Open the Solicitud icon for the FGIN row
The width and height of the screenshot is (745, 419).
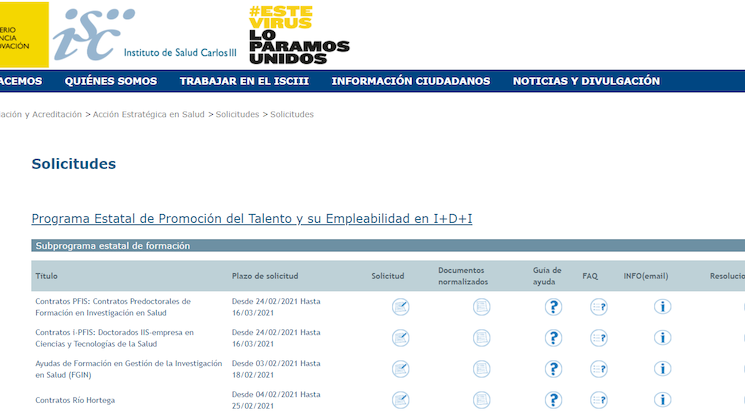[x=401, y=369]
